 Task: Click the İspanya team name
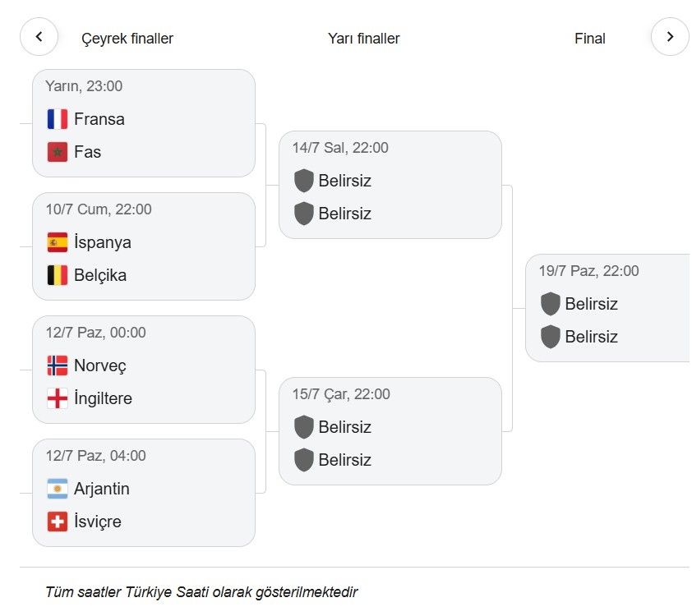(103, 242)
